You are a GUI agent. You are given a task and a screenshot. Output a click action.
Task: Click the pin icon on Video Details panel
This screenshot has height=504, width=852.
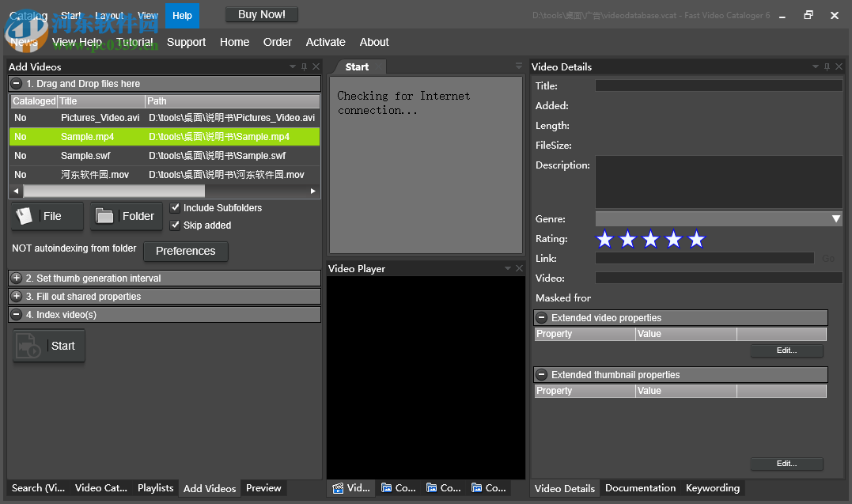pos(826,66)
